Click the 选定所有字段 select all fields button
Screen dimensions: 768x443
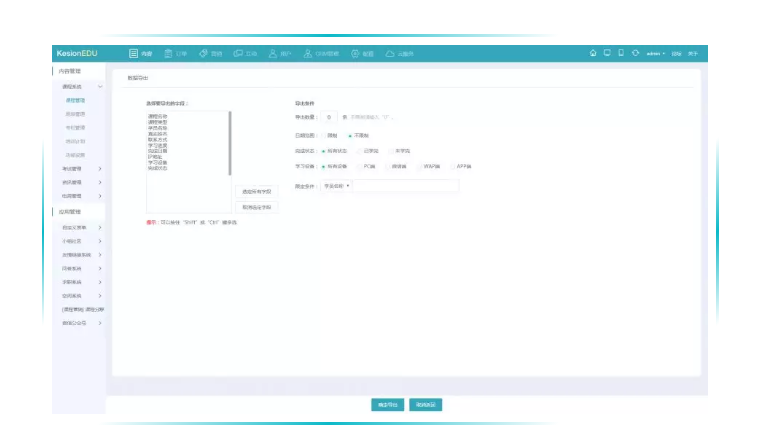(x=256, y=191)
